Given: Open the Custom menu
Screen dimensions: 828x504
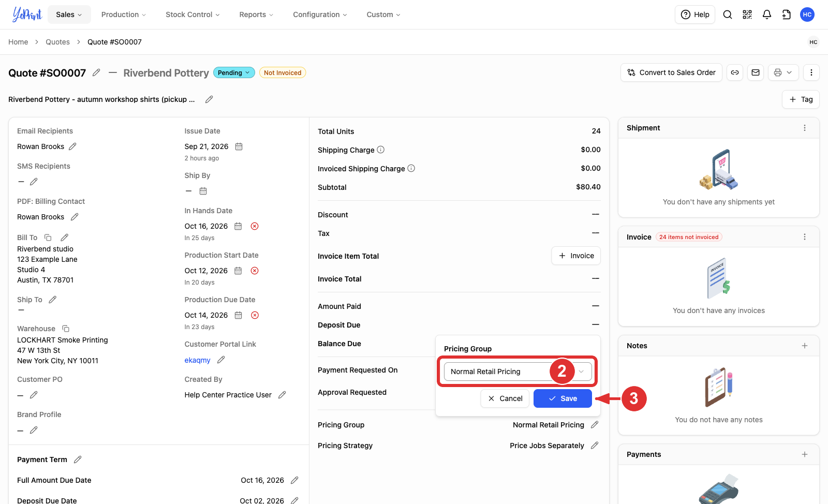Looking at the screenshot, I should click(383, 14).
